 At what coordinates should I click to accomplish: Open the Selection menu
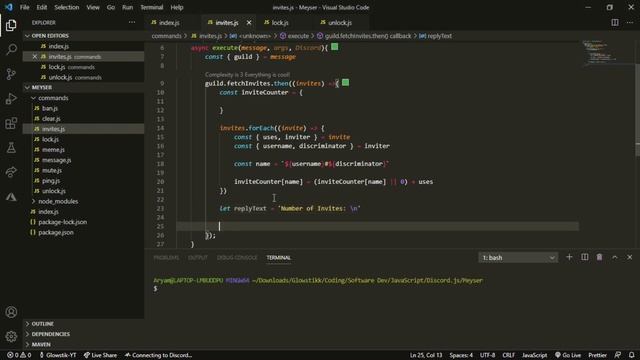click(67, 7)
